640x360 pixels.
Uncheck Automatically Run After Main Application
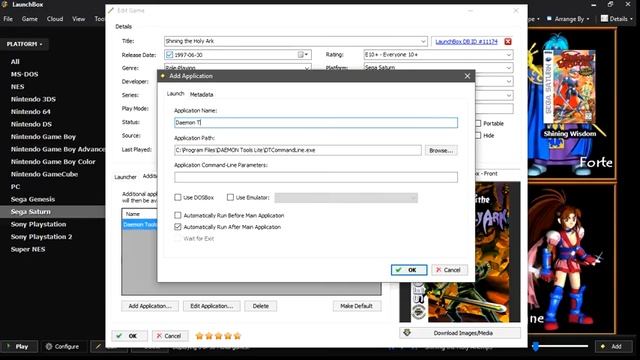click(178, 227)
